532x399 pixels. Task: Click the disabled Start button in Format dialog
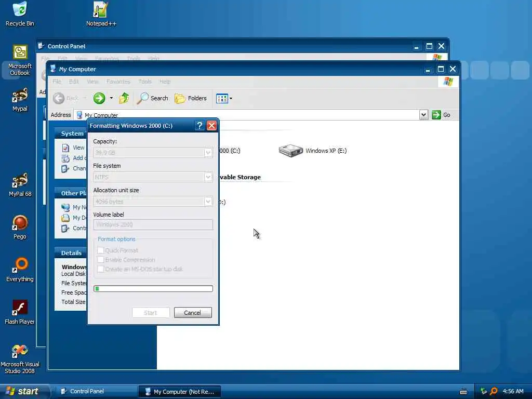[151, 312]
